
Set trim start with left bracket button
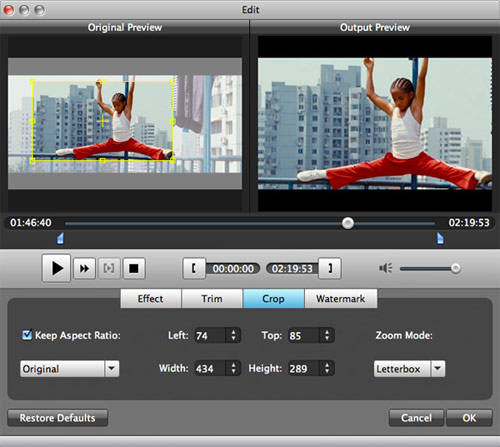194,268
